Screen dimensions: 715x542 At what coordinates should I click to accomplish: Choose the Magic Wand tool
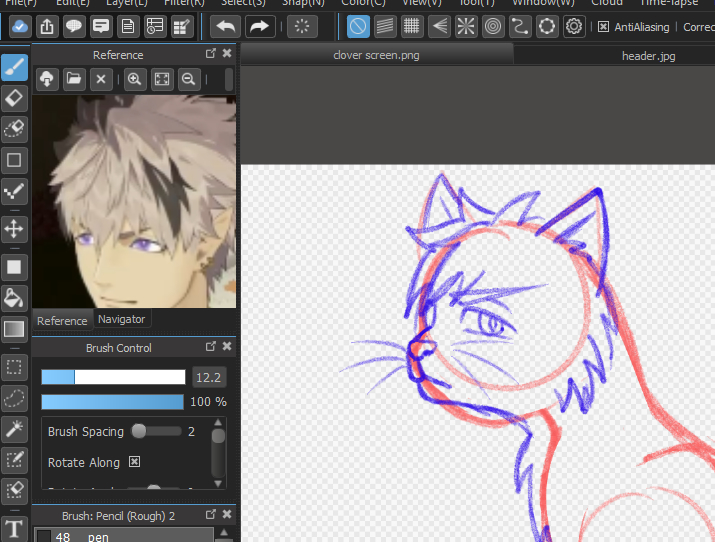(x=14, y=429)
